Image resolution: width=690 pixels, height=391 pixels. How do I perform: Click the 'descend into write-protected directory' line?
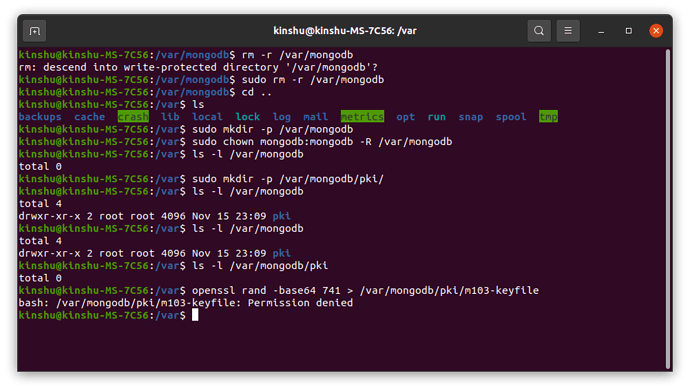pos(198,67)
